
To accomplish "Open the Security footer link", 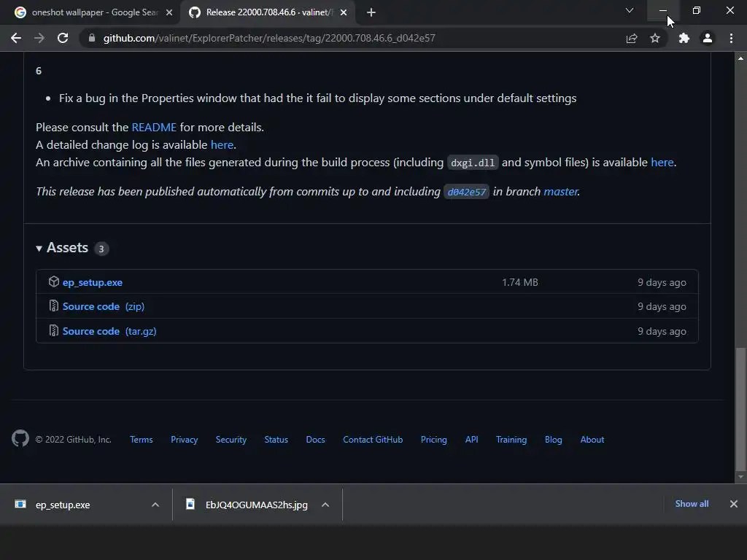I will coord(231,440).
